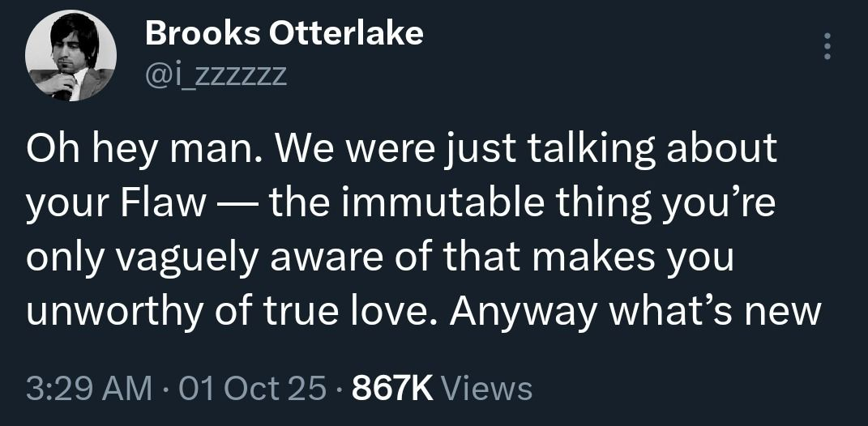Click the opening phrase Oh hey man
This screenshot has height=426, width=868.
(130, 151)
